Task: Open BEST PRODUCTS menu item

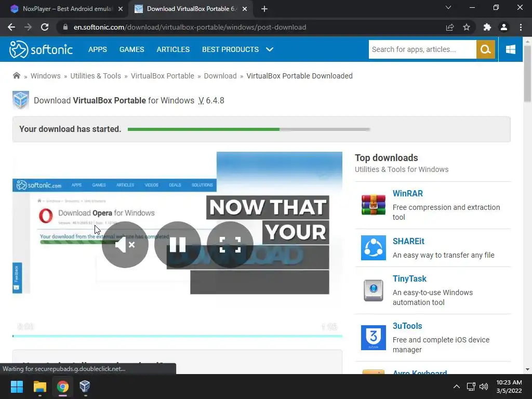Action: coord(230,49)
